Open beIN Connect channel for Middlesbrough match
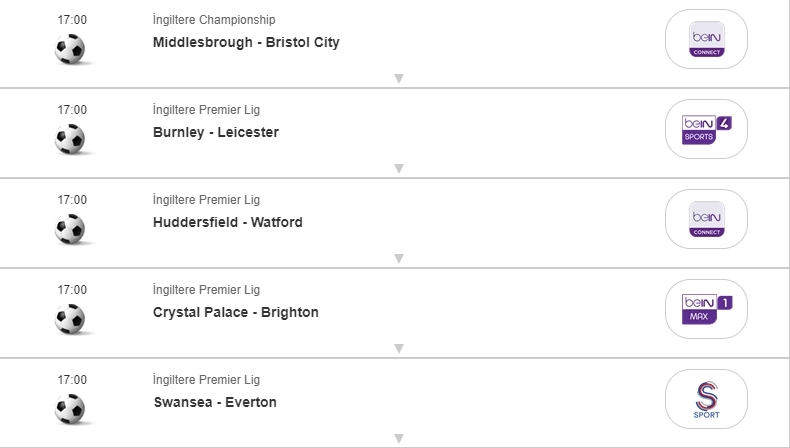The image size is (790, 448). [x=707, y=40]
